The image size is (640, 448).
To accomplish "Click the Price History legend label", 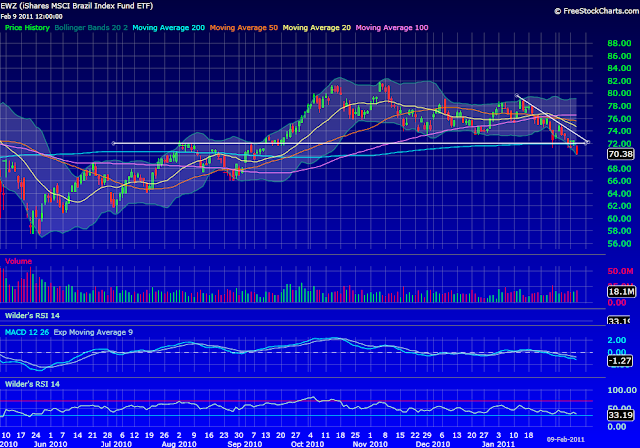I will pos(27,28).
